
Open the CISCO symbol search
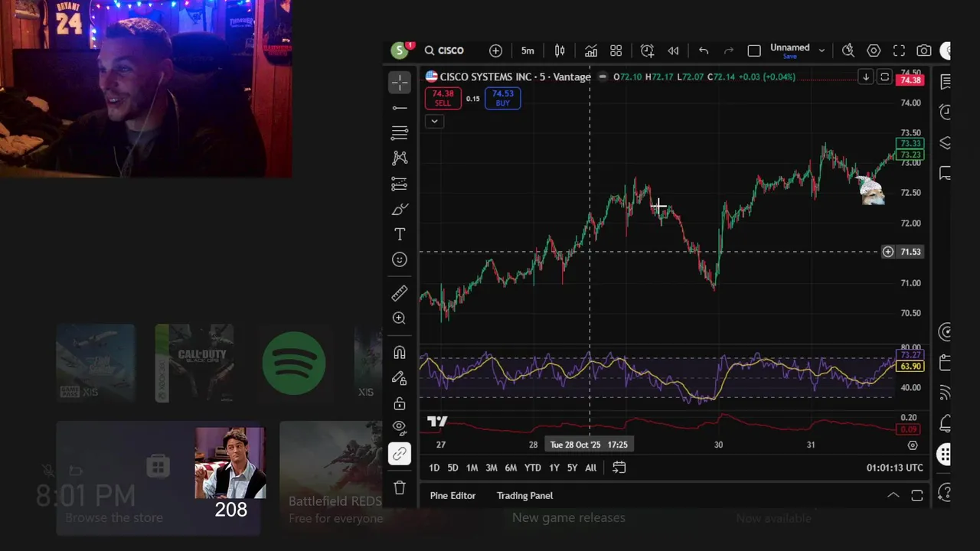point(445,51)
